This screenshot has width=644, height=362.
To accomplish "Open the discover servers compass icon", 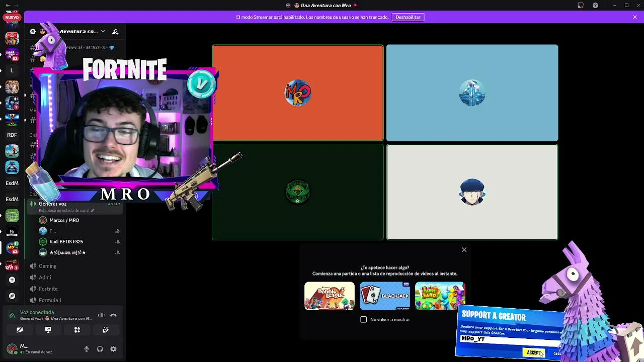I will (x=12, y=296).
